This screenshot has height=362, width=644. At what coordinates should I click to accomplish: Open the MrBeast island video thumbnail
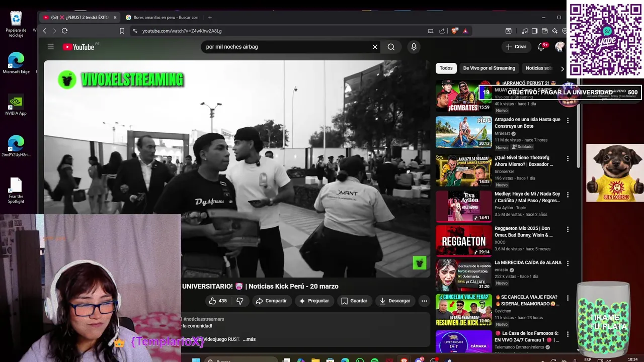tap(463, 132)
